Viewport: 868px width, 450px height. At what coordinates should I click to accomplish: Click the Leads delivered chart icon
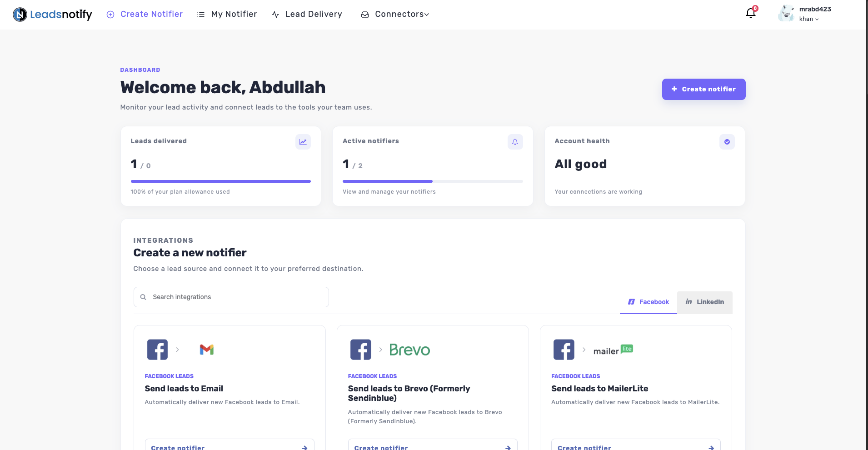coord(303,142)
